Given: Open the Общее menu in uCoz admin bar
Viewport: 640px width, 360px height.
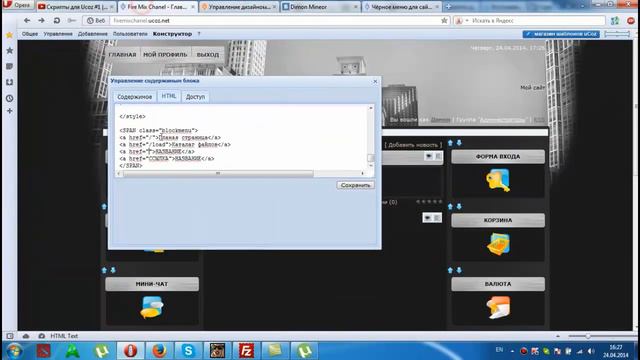Looking at the screenshot, I should click(30, 34).
